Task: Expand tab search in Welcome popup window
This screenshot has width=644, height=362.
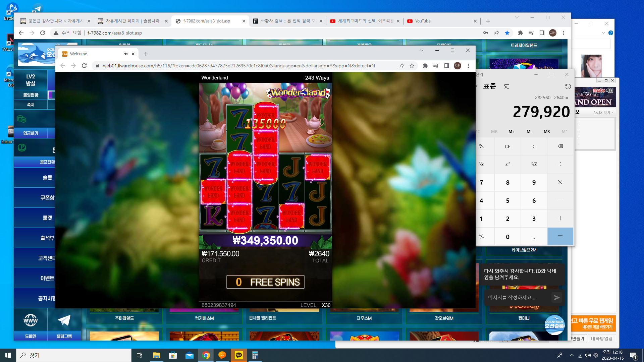Action: [422, 50]
